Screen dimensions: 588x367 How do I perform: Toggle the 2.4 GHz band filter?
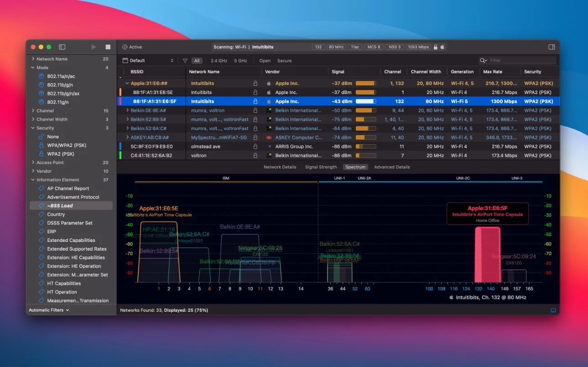pyautogui.click(x=219, y=61)
